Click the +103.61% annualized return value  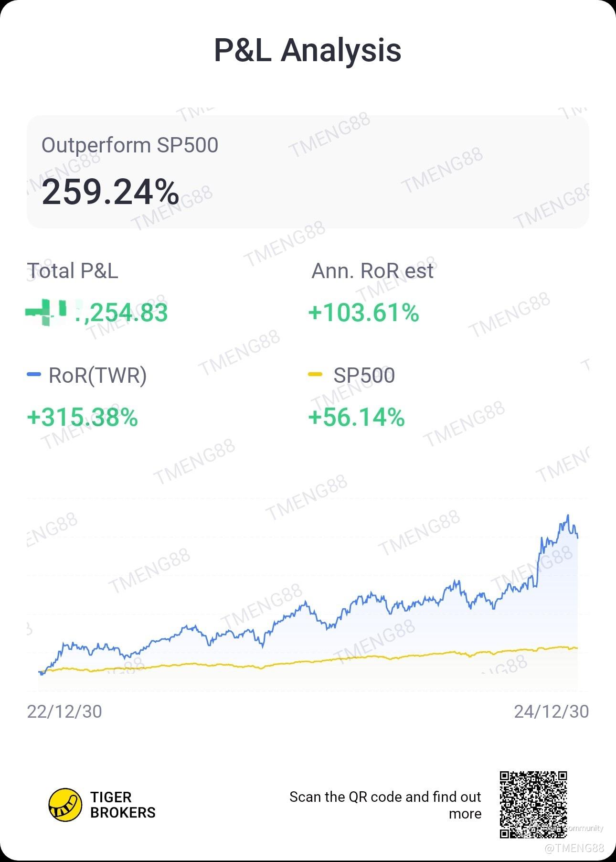(363, 312)
